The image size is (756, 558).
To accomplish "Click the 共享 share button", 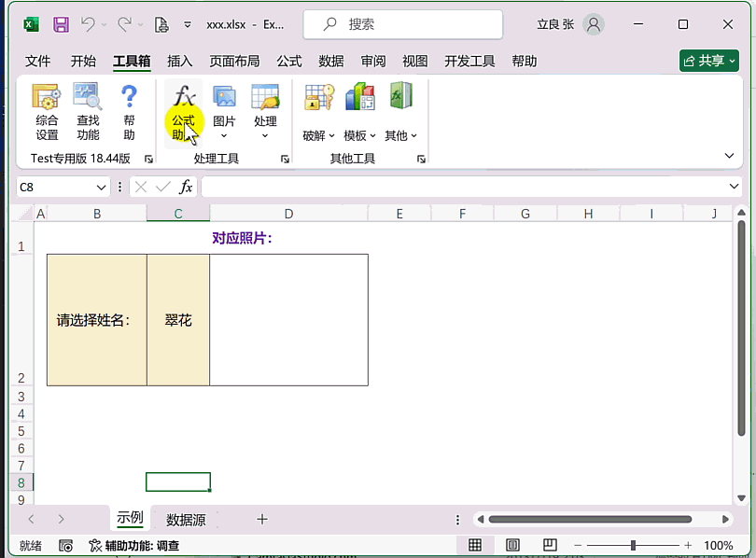I will [x=709, y=61].
